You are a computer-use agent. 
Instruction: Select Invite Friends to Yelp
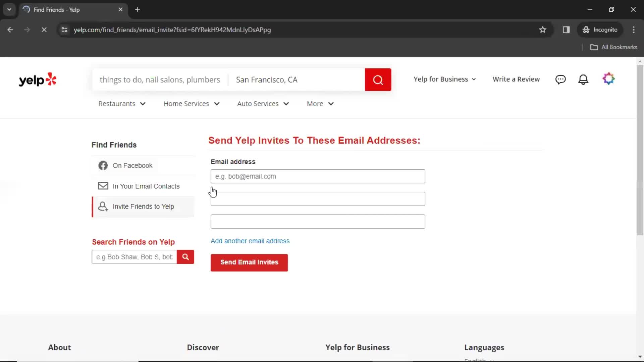[143, 207]
